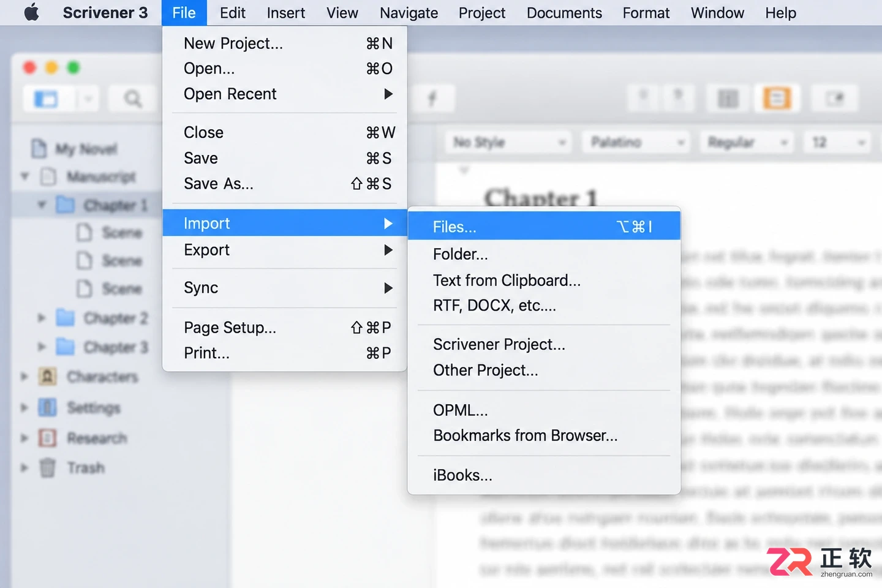Viewport: 882px width, 588px height.
Task: Open the Help menu
Action: (x=781, y=13)
